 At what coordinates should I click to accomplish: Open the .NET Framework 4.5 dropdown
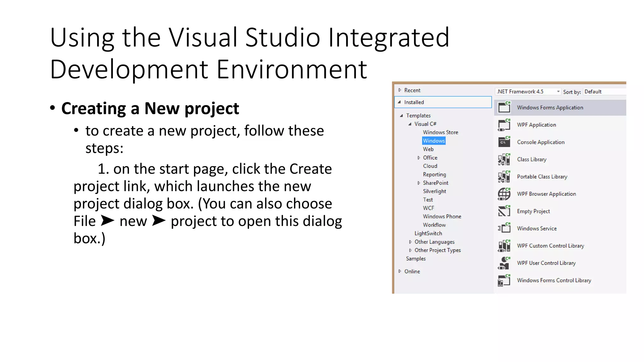(x=558, y=92)
